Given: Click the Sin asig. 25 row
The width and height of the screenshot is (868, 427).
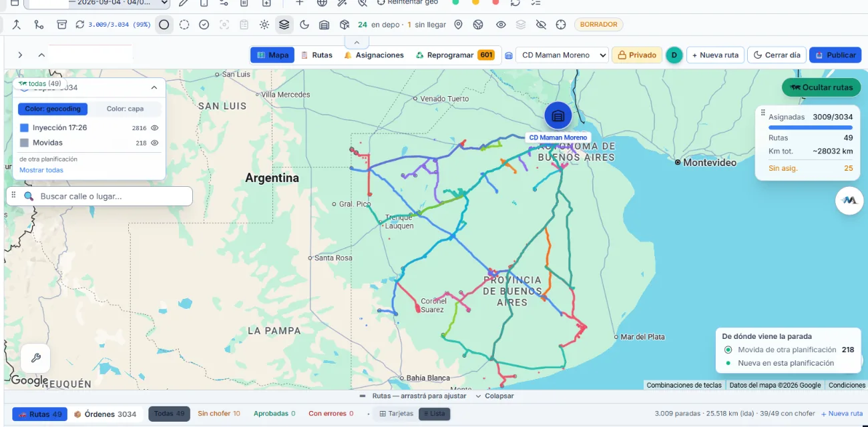Looking at the screenshot, I should tap(811, 168).
